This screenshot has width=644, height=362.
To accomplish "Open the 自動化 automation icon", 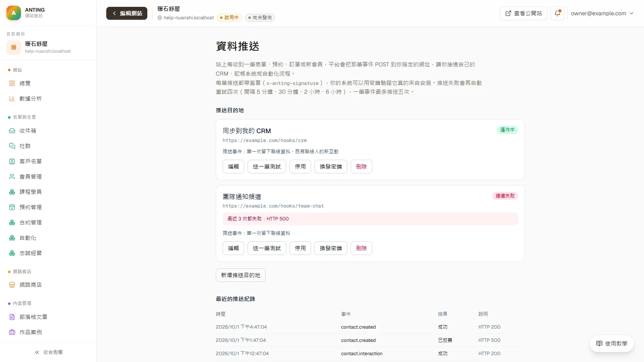I will (x=12, y=238).
